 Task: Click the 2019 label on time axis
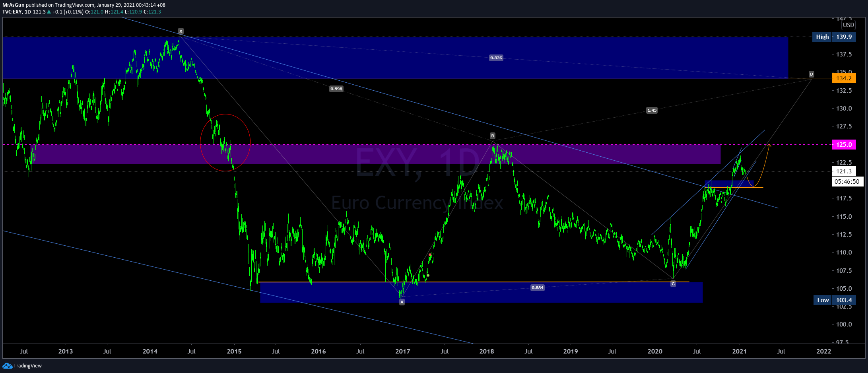tap(571, 351)
